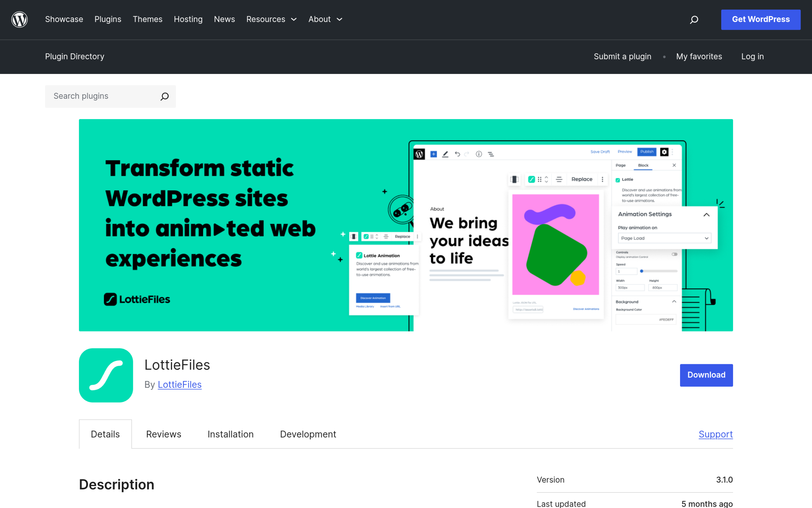Click Submit a plugin link
Image resolution: width=812 pixels, height=508 pixels.
click(x=622, y=57)
